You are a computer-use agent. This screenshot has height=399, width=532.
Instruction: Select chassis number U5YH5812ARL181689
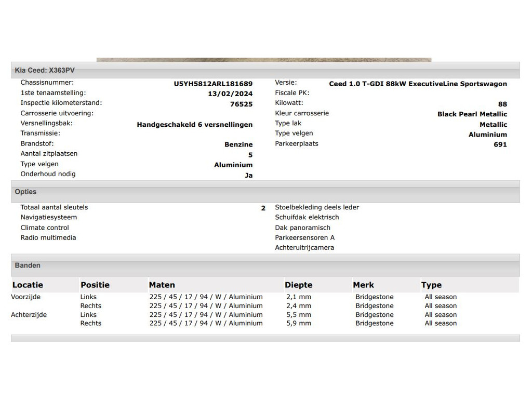pos(213,84)
